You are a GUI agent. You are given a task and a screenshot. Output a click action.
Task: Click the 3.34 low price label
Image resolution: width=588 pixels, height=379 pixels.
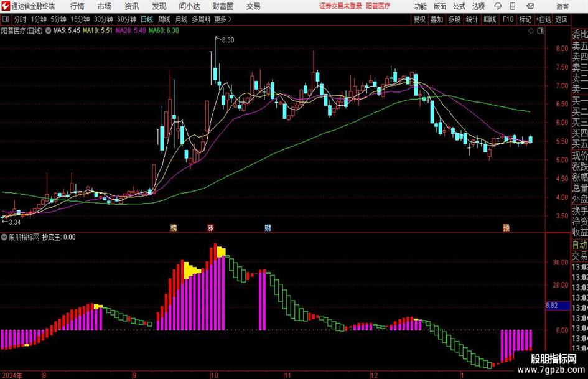[x=14, y=222]
